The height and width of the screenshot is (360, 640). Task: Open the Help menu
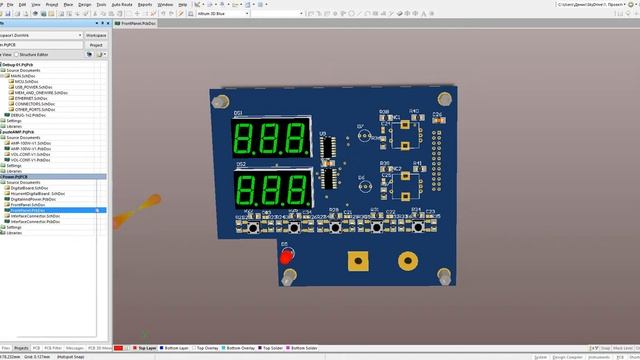[x=182, y=4]
